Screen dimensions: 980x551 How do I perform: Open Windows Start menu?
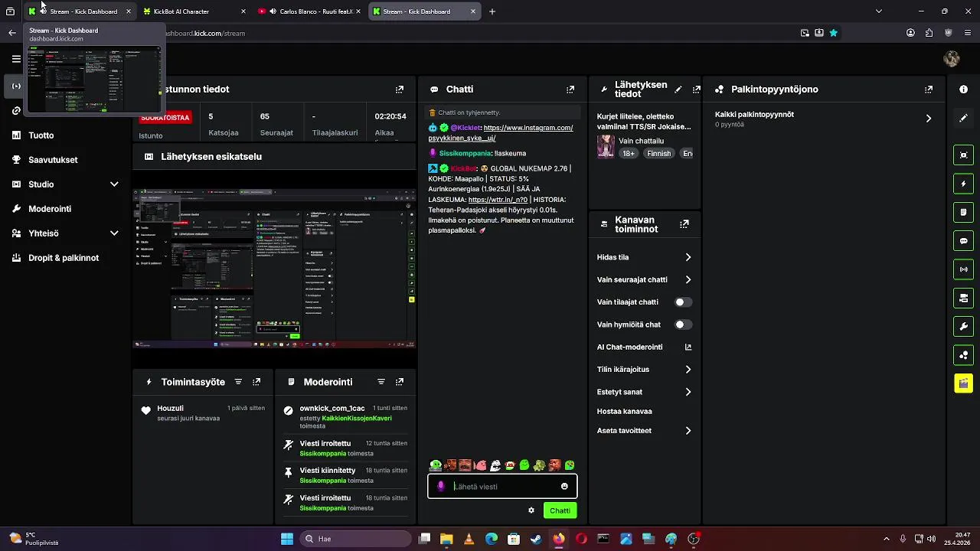click(x=287, y=539)
